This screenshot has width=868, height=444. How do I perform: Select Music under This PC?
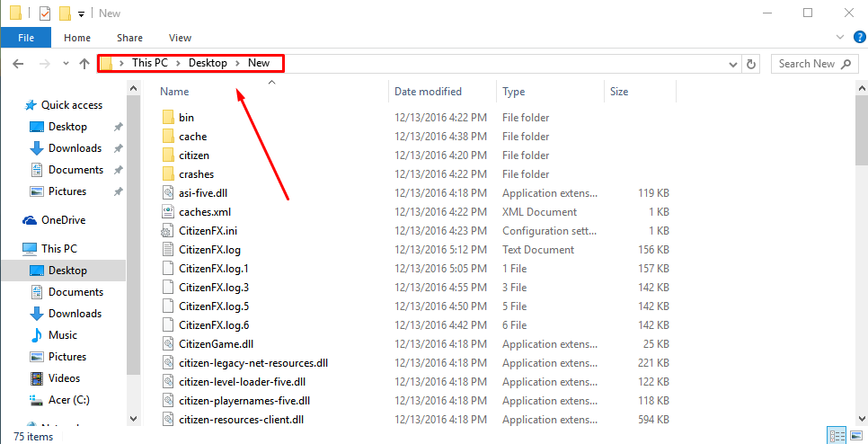click(54, 335)
